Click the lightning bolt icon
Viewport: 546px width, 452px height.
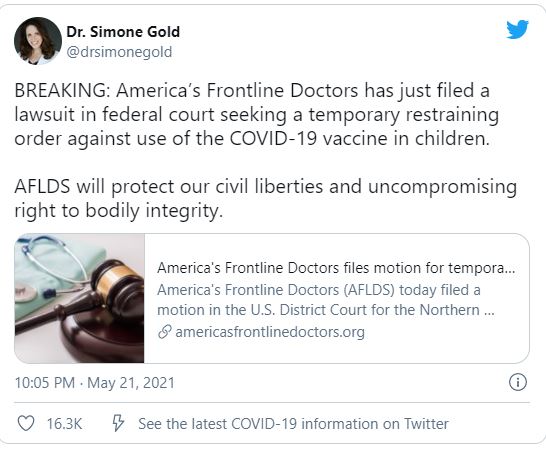(118, 423)
